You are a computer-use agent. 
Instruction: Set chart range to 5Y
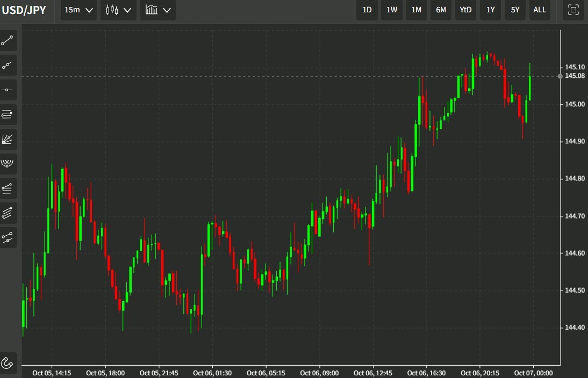click(515, 10)
